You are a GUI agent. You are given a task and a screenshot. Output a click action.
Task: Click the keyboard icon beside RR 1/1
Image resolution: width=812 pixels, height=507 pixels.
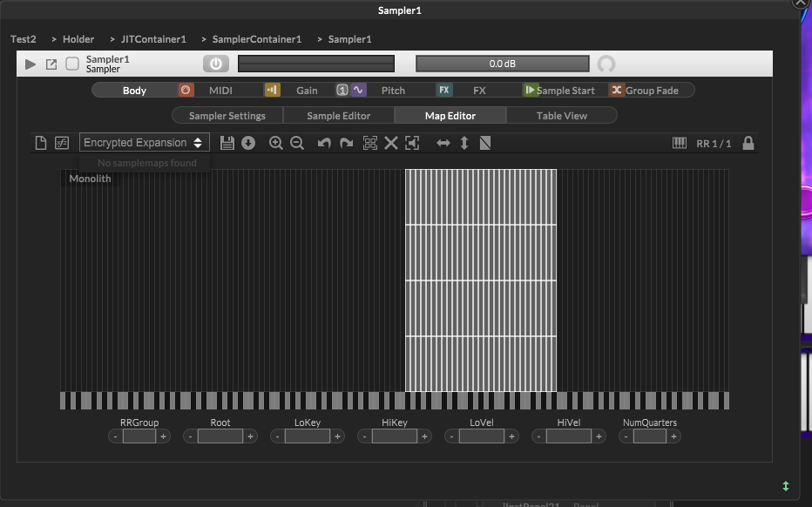coord(680,143)
